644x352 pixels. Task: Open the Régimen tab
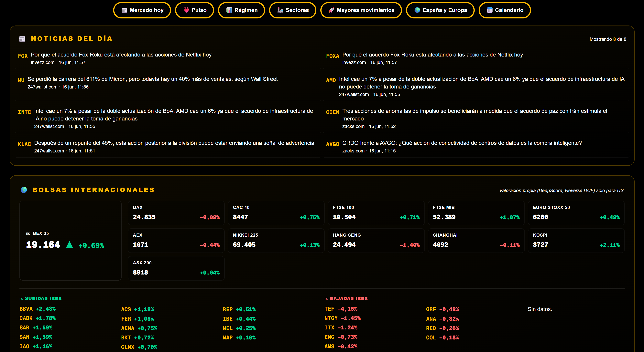[x=242, y=10]
